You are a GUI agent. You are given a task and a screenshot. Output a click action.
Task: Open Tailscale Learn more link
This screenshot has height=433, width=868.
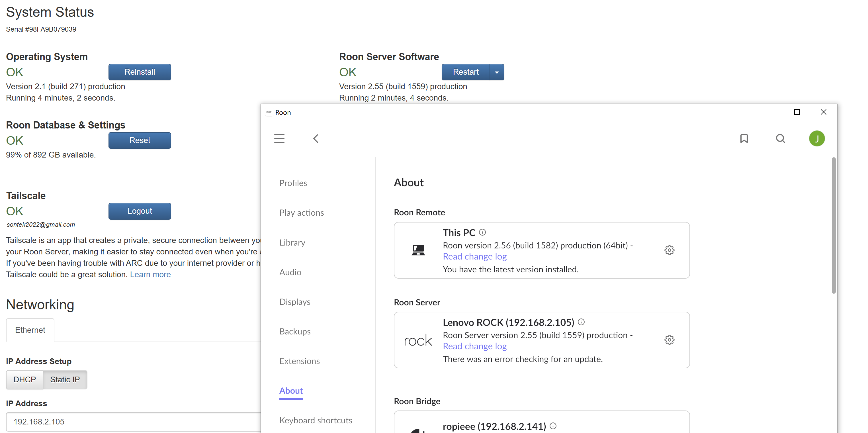coord(150,274)
